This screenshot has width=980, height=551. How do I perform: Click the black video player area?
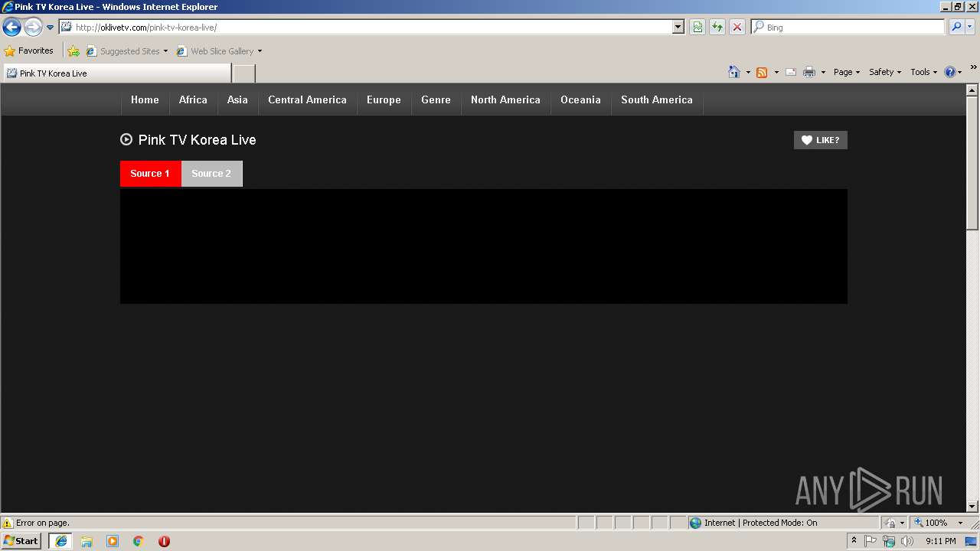pos(483,246)
